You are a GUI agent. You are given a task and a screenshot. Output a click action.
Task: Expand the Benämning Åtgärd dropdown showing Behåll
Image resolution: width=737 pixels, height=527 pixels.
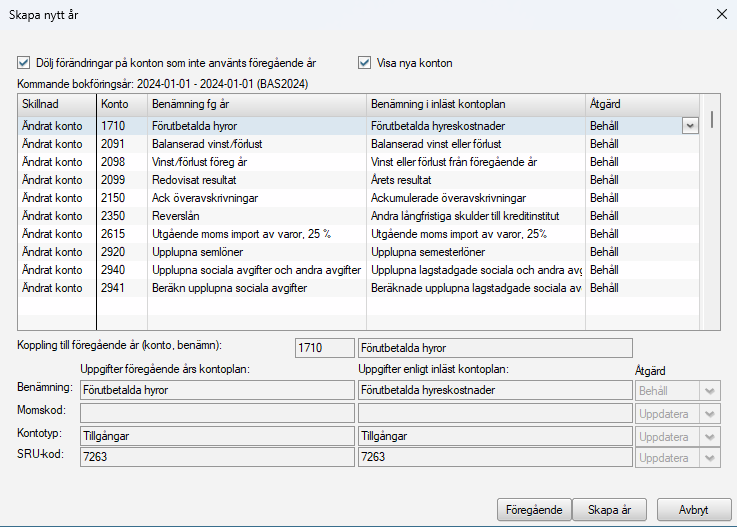[x=710, y=391]
